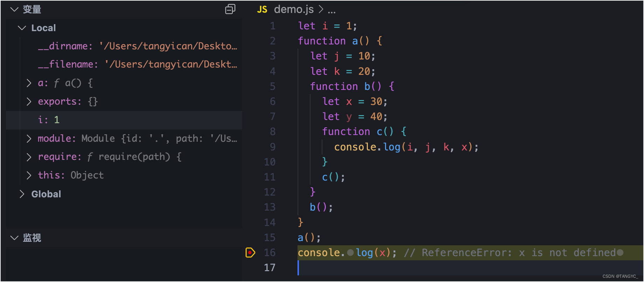644x282 pixels.
Task: Click the code 'let i = 1;'
Action: pyautogui.click(x=328, y=26)
